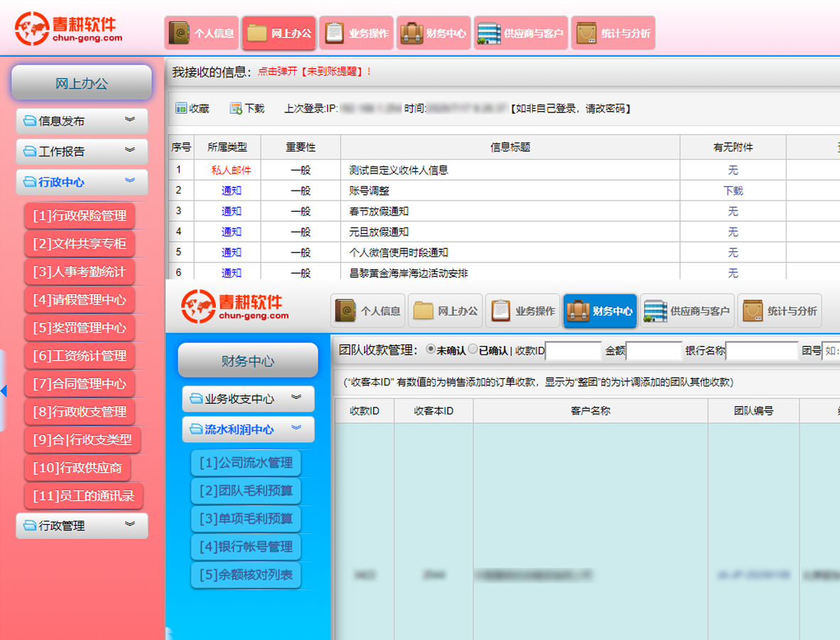Select the 已确认 radio button
The image size is (840, 640).
[473, 349]
